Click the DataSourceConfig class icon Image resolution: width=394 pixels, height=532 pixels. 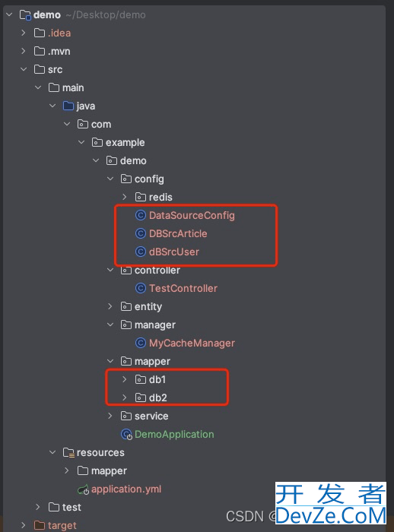[x=140, y=215]
